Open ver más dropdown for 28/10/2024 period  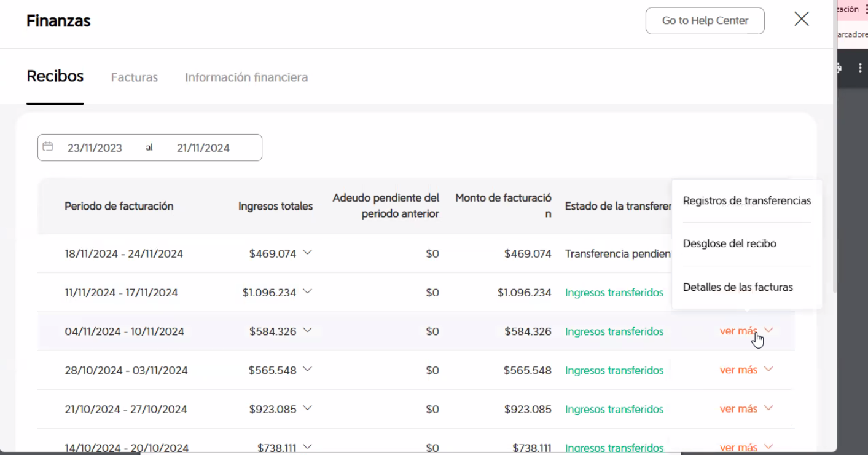tap(746, 370)
